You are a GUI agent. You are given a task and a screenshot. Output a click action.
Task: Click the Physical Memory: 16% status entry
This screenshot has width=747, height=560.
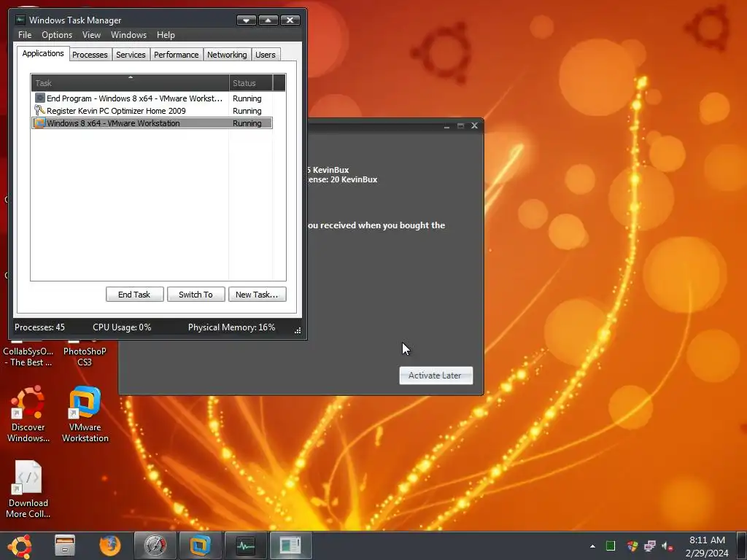point(231,327)
